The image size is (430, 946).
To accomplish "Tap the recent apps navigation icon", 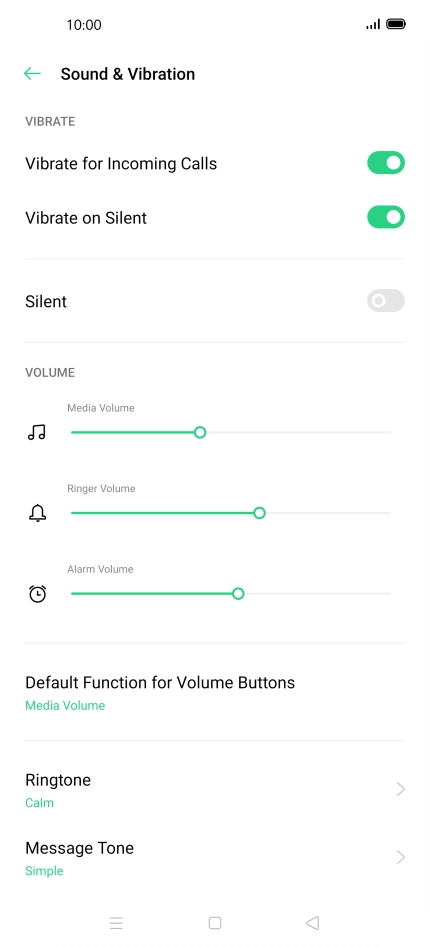I will click(116, 922).
